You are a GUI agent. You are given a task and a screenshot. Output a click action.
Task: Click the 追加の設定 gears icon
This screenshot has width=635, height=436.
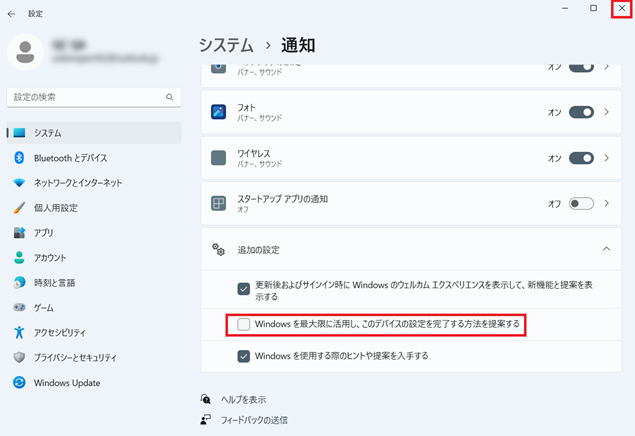click(x=219, y=249)
